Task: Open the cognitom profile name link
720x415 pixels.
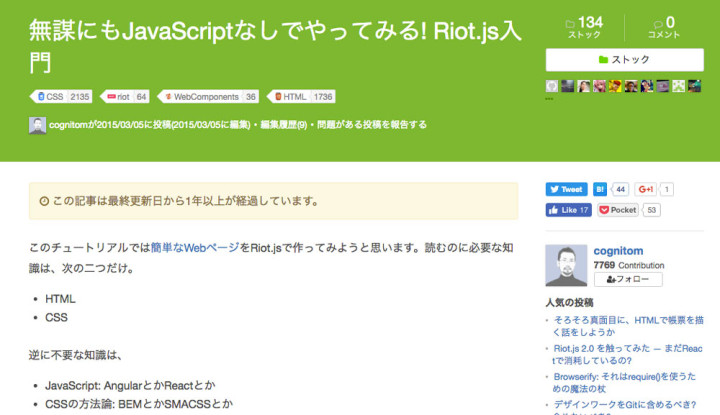Action: [618, 251]
